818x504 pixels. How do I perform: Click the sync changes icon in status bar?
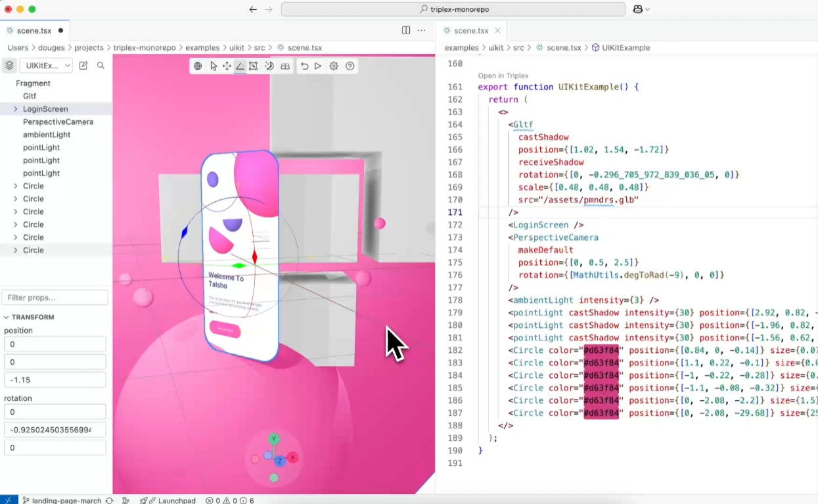[x=109, y=500]
